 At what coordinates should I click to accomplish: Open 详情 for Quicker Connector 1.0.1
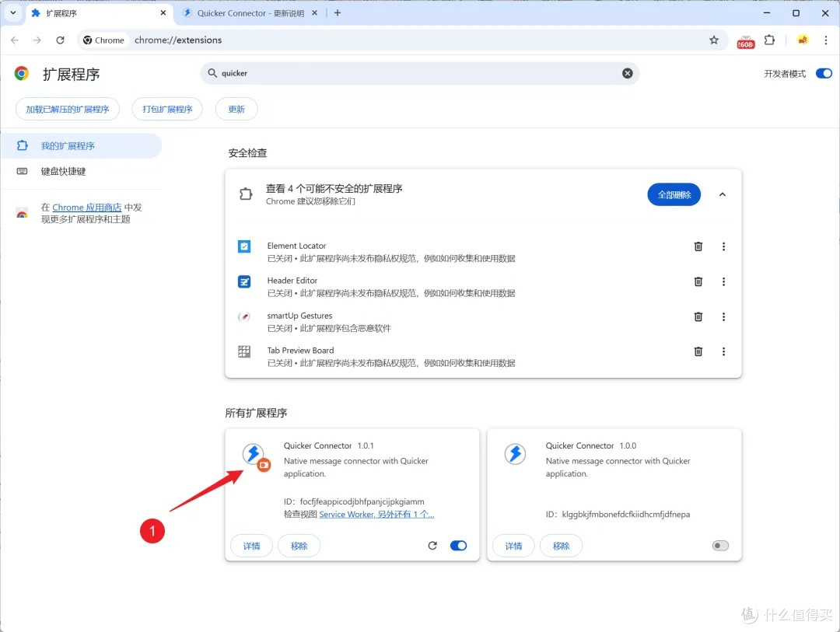[x=251, y=546]
